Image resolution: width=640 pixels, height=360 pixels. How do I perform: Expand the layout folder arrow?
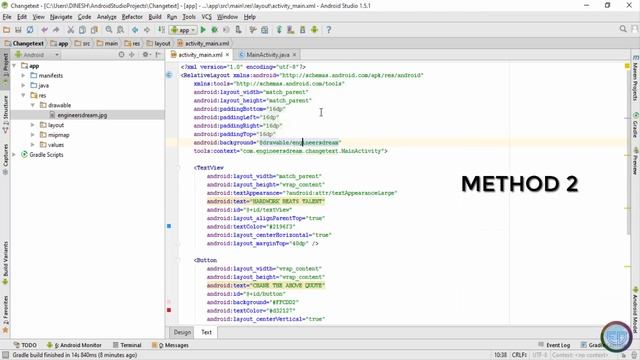(x=33, y=125)
